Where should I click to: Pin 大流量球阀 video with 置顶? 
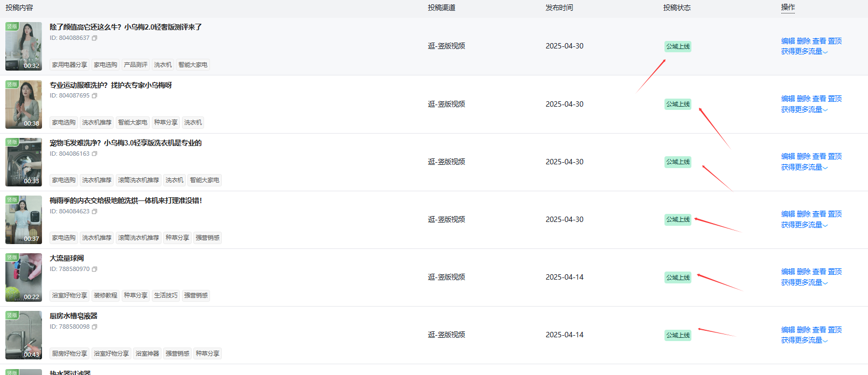[x=835, y=272]
